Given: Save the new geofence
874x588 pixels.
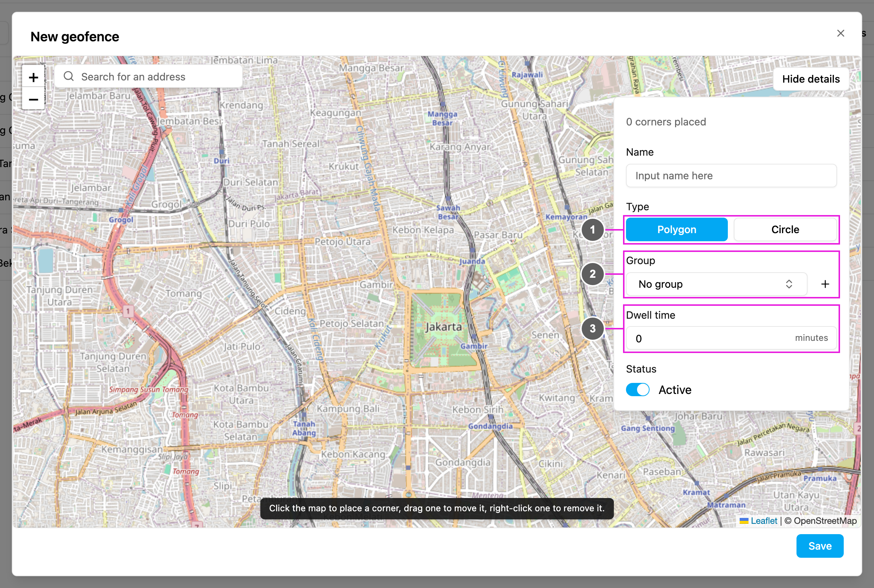Looking at the screenshot, I should [820, 546].
